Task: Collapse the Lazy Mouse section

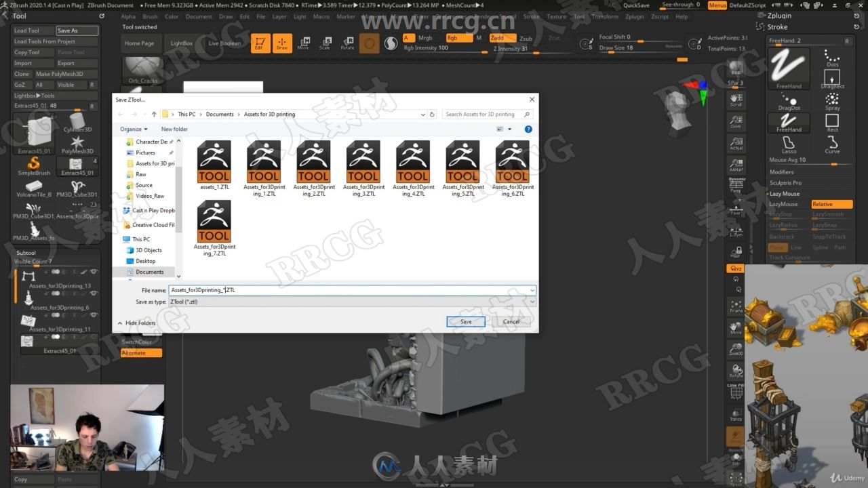Action: pyautogui.click(x=785, y=194)
